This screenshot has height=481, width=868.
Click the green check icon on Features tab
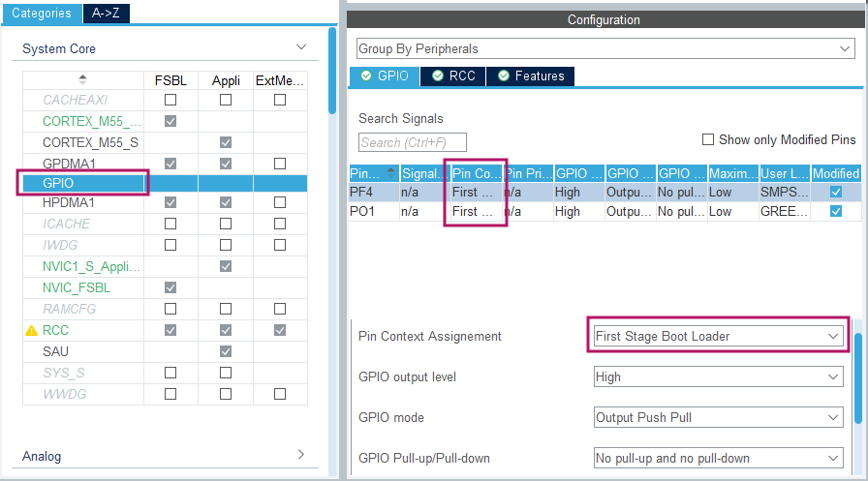point(503,75)
